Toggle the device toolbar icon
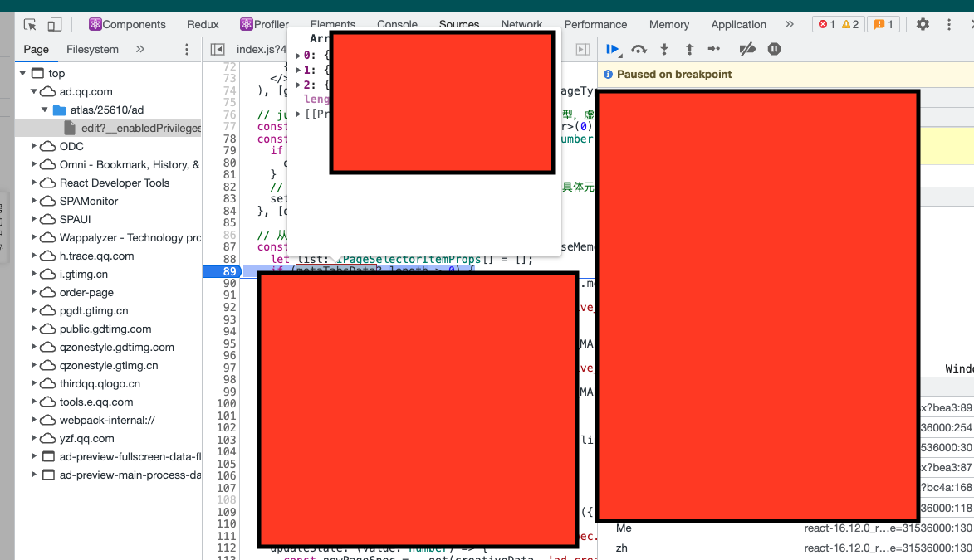 55,25
